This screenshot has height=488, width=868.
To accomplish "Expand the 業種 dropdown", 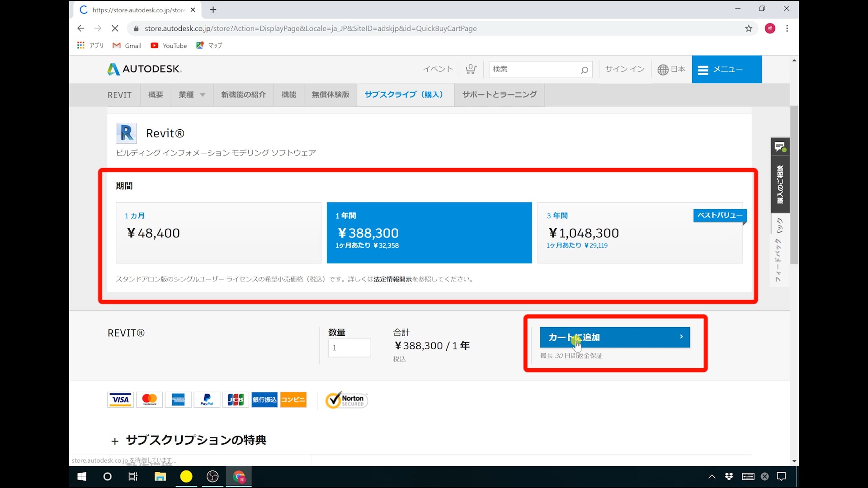I will (192, 95).
